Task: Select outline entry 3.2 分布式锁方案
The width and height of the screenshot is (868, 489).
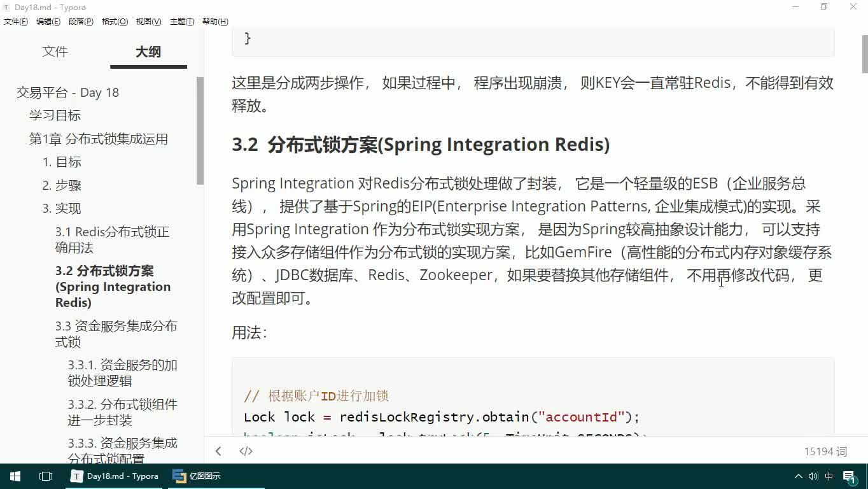Action: pos(113,287)
